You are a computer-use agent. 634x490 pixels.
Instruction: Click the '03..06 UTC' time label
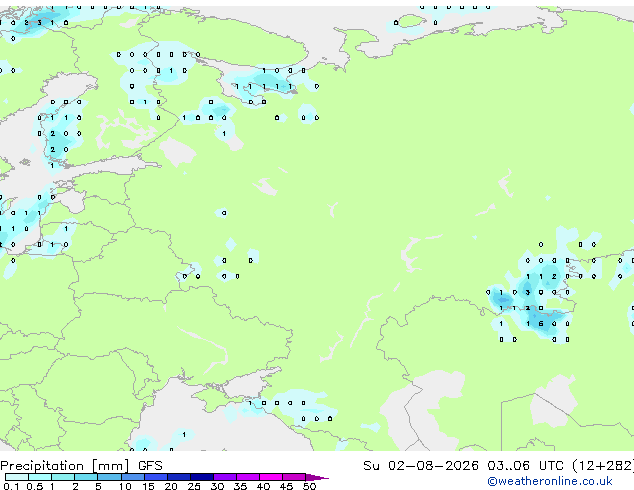pyautogui.click(x=525, y=466)
